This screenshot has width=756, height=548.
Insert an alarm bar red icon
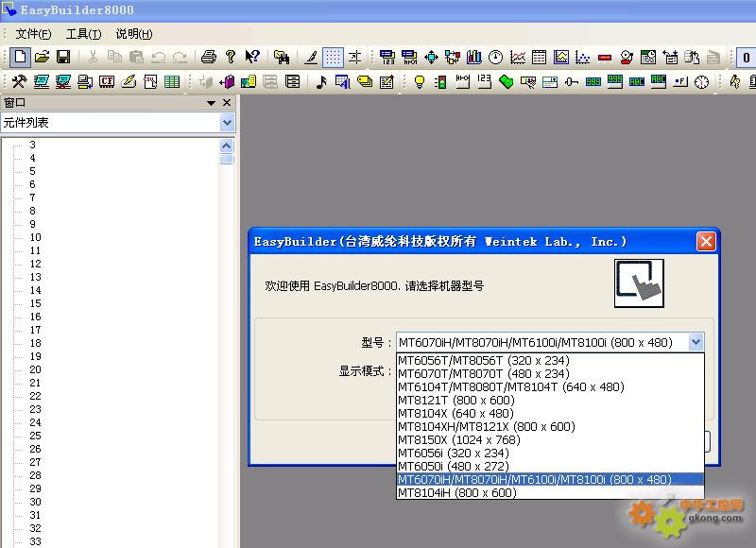[605, 58]
